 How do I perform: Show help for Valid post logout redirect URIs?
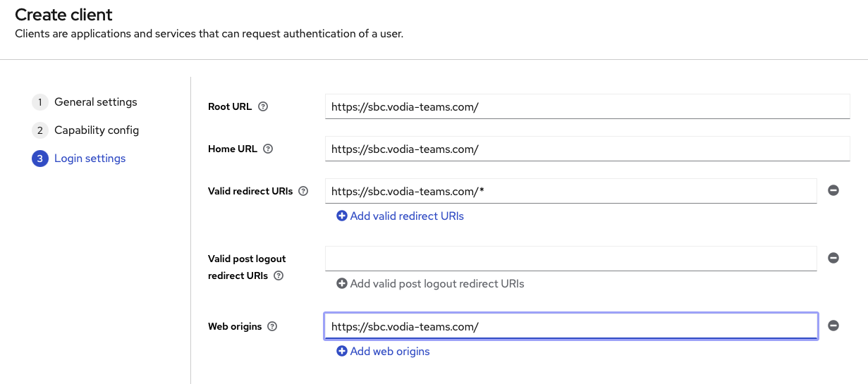click(x=279, y=275)
